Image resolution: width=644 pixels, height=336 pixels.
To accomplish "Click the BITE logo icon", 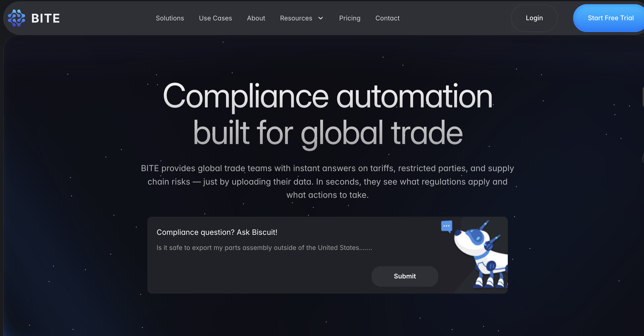I will [x=16, y=18].
